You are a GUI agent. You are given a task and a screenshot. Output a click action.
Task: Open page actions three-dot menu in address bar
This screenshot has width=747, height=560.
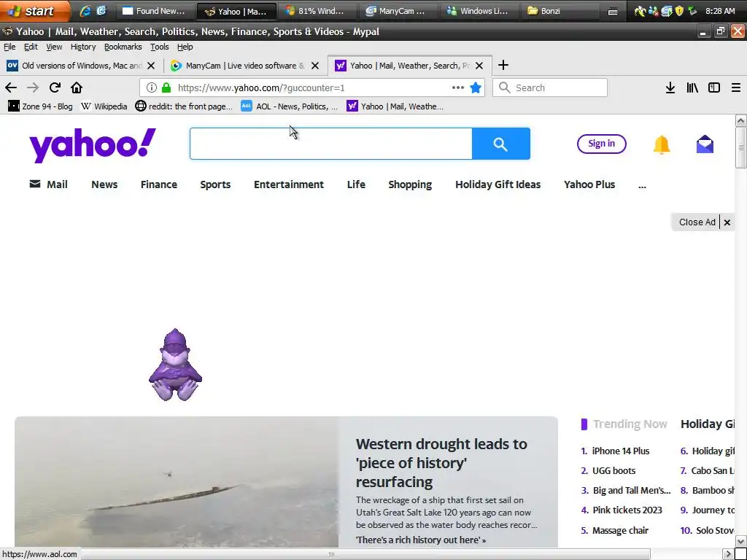458,87
